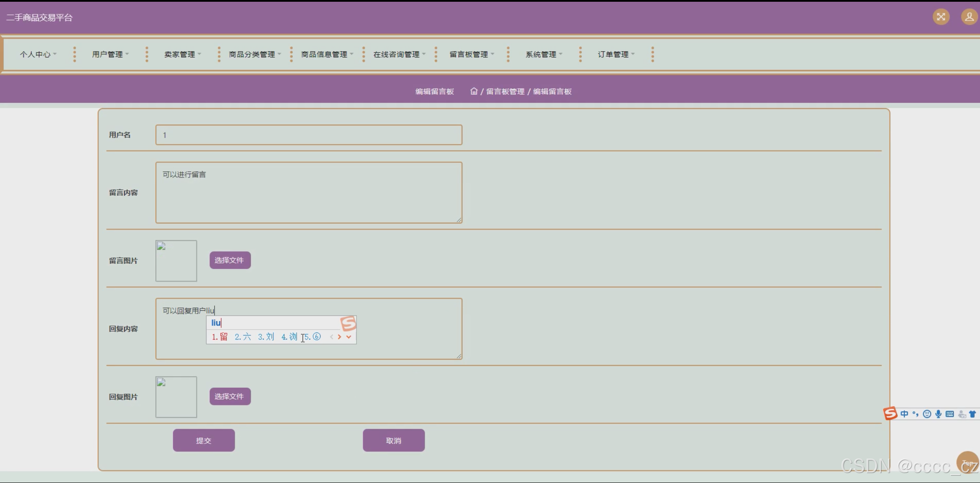Click the 用户名 input field
Image resolution: width=980 pixels, height=483 pixels.
pyautogui.click(x=309, y=135)
